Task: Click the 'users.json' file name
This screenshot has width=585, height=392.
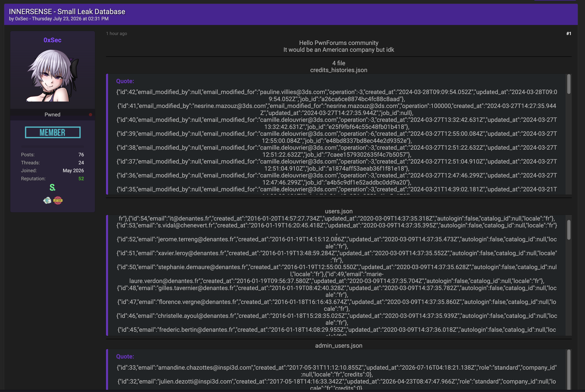Action: pyautogui.click(x=339, y=211)
